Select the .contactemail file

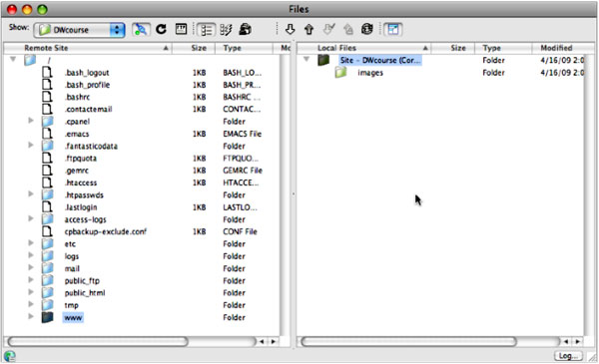(88, 110)
